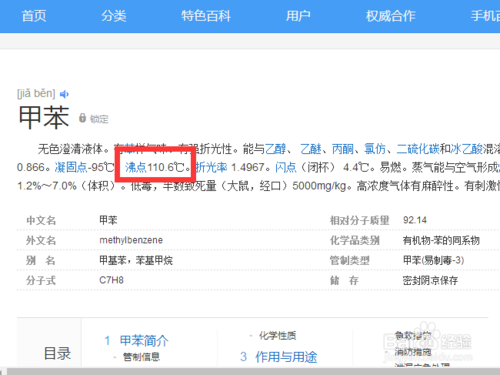Open the 氯仿 link
The width and height of the screenshot is (500, 375).
(x=375, y=149)
